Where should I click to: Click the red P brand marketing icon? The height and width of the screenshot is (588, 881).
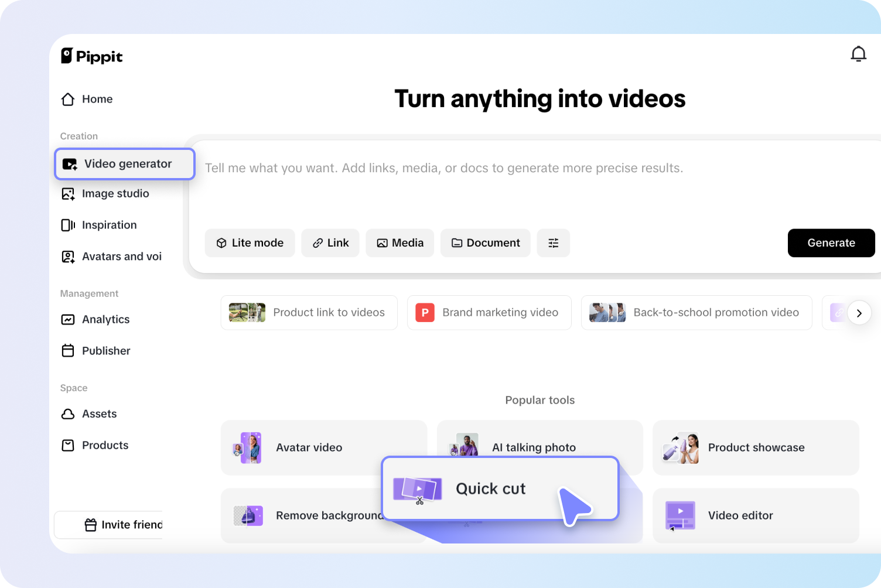[x=425, y=313]
